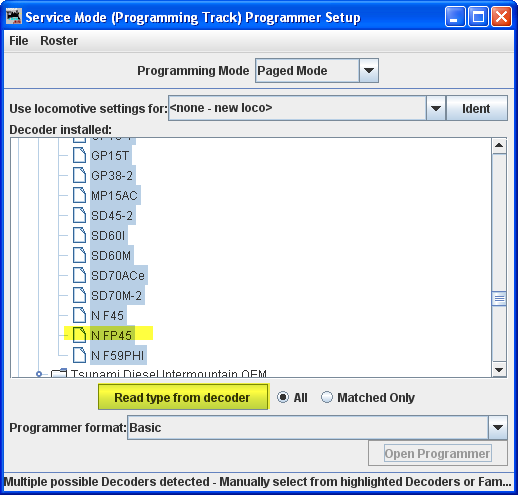
Task: Click the N F59PHI document icon
Action: click(x=79, y=355)
